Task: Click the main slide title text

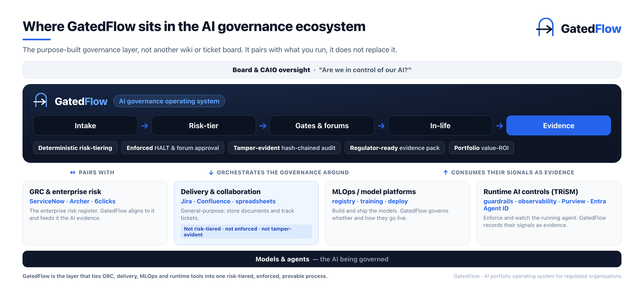Action: tap(194, 27)
